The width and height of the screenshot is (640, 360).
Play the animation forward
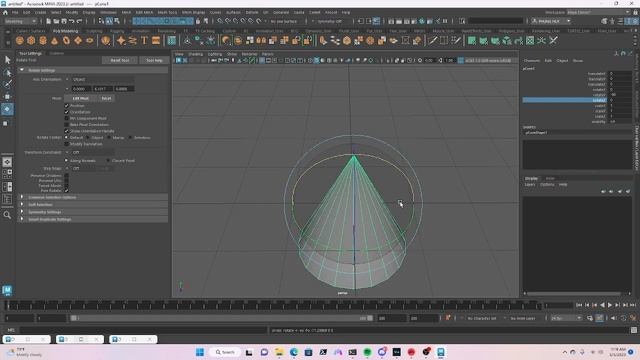(x=610, y=305)
